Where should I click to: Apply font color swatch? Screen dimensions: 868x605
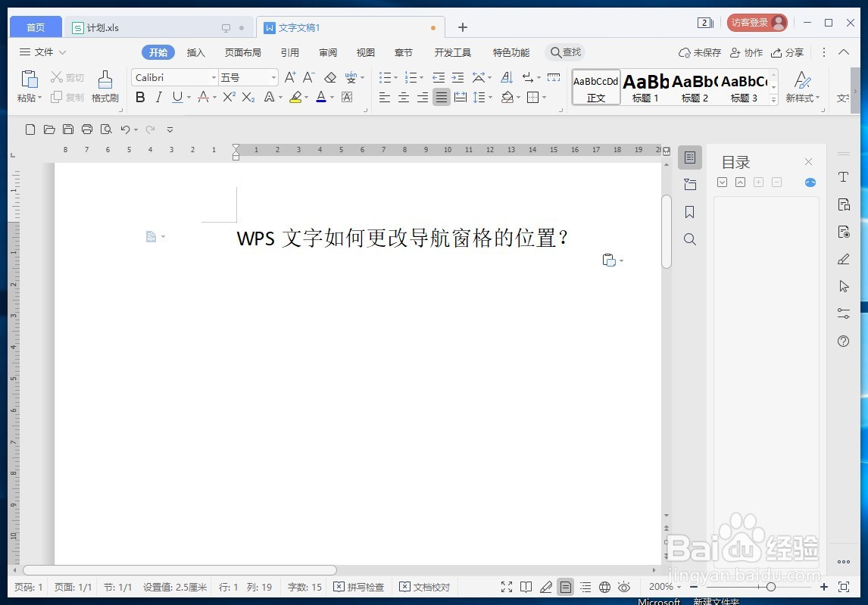point(321,98)
